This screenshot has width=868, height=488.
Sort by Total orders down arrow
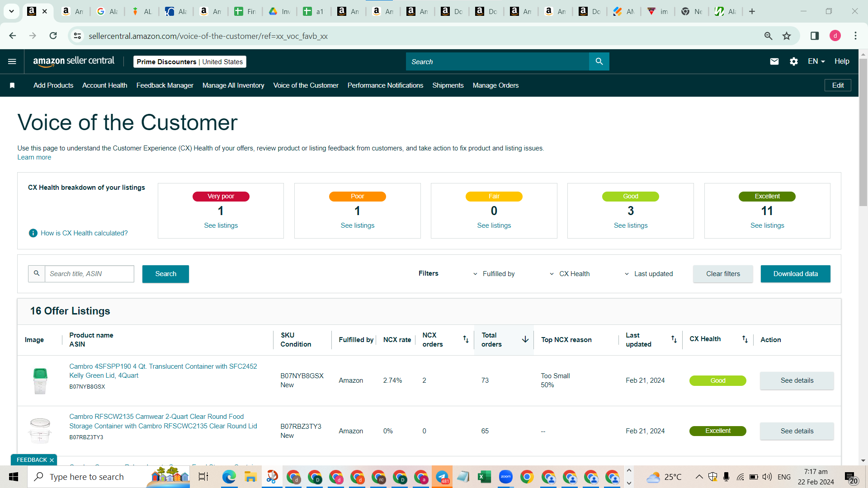coord(525,339)
